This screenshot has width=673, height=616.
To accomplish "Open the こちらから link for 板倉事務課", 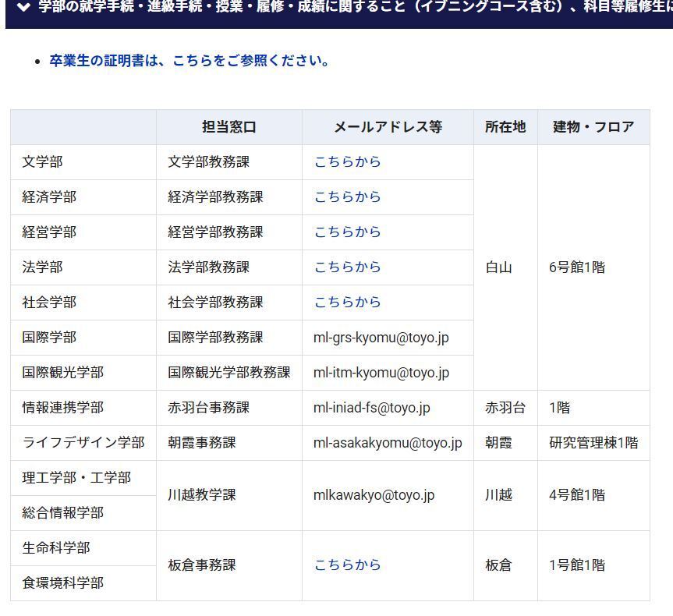I will click(x=347, y=565).
